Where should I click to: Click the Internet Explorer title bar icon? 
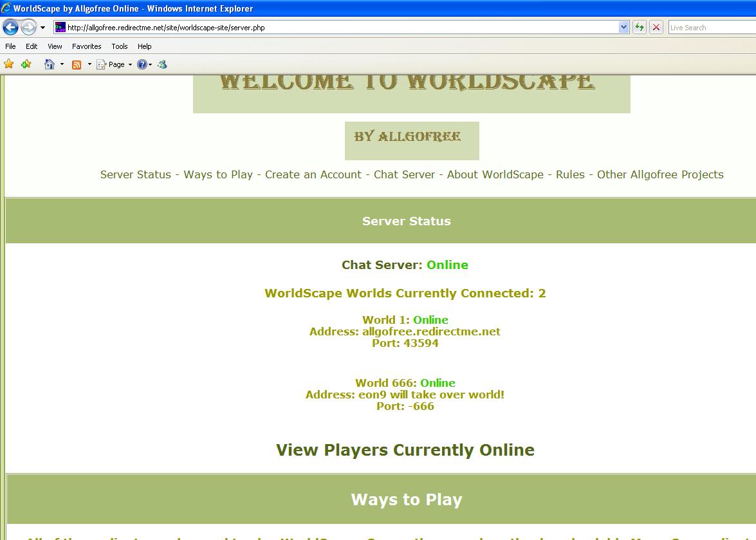point(6,8)
